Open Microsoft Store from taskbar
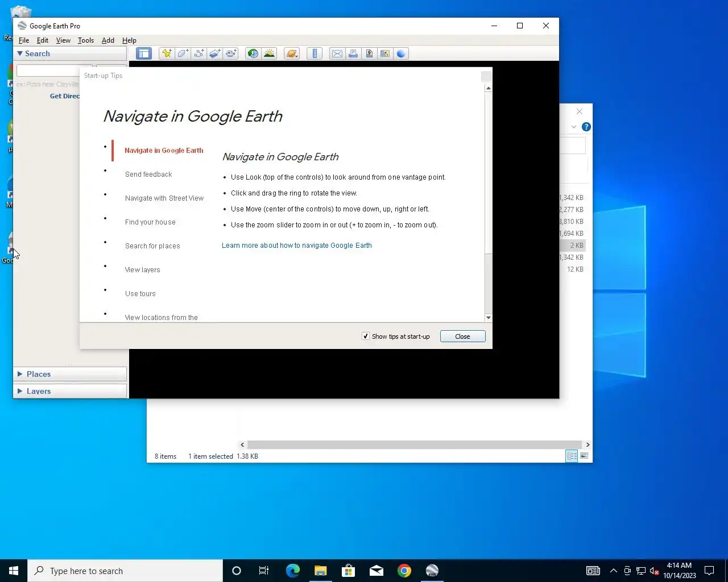Screen dimensions: 728x582 click(348, 571)
